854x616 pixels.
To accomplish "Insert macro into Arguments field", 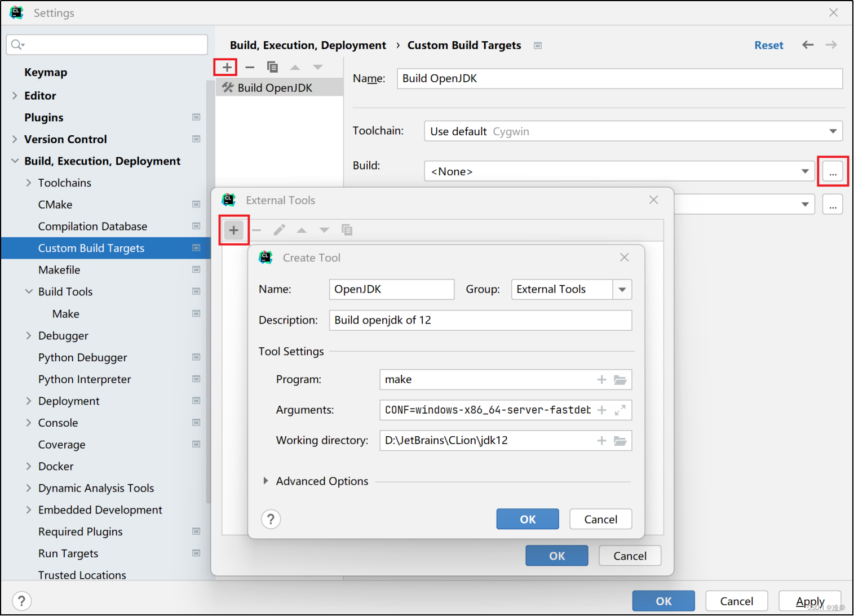I will click(601, 410).
